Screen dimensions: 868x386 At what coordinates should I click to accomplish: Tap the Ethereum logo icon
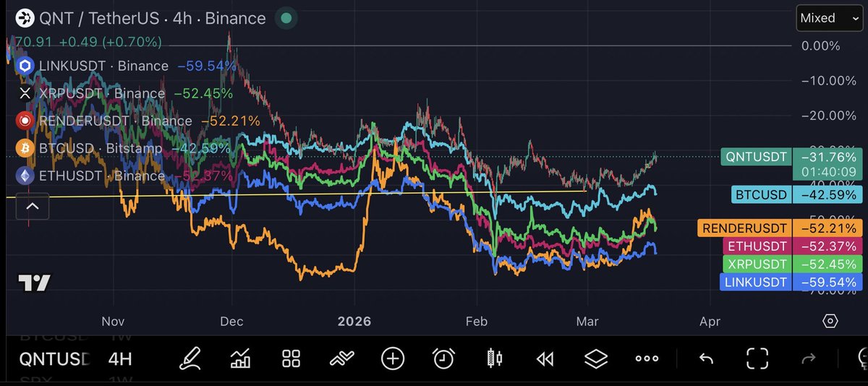click(26, 176)
